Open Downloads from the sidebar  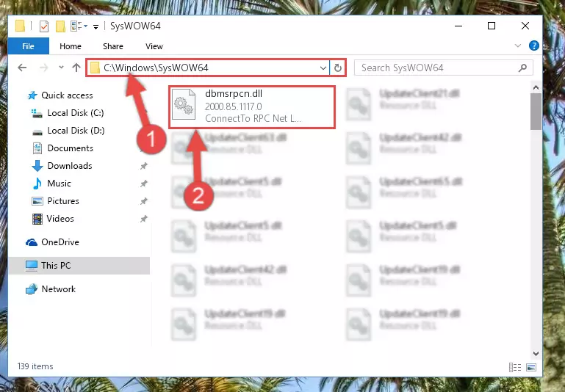(x=70, y=166)
